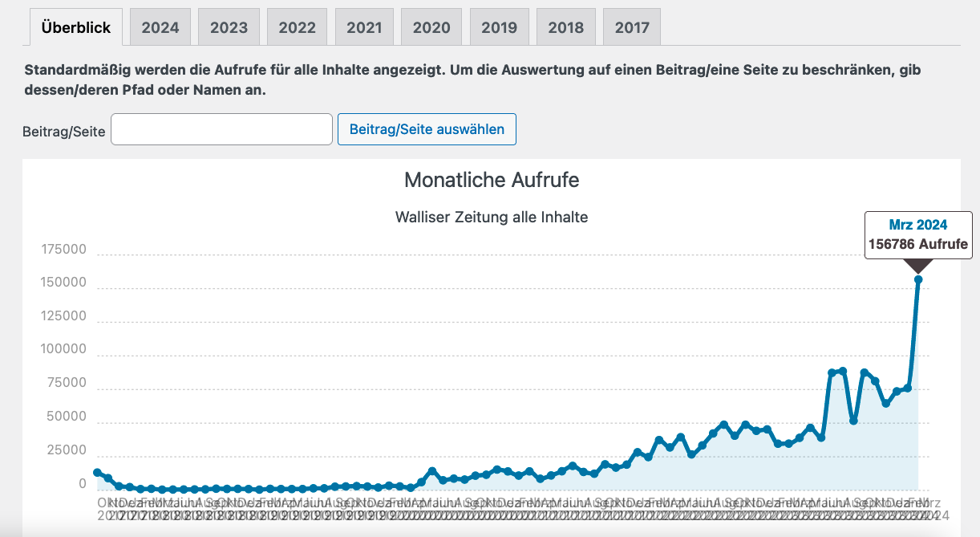Open the 2020 tab
Viewport: 980px width, 537px height.
coord(431,27)
